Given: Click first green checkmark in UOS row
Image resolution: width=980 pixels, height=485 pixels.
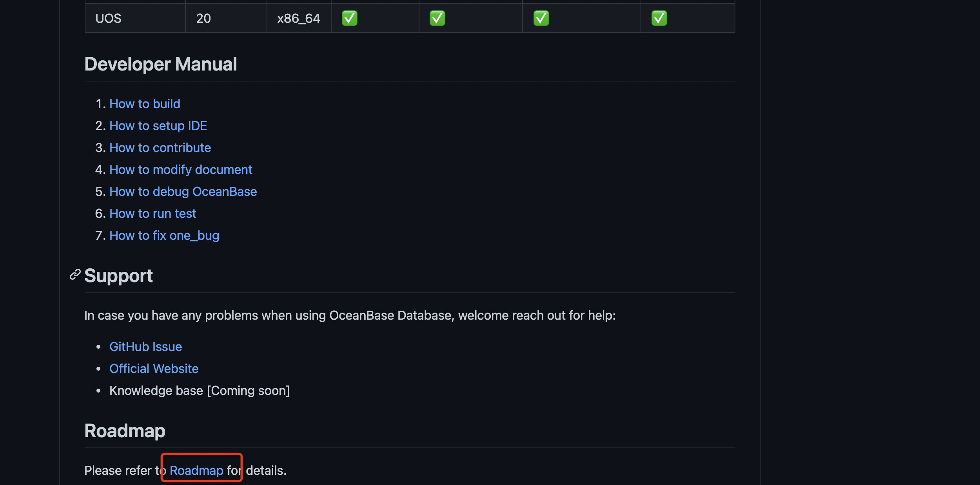Looking at the screenshot, I should point(349,18).
